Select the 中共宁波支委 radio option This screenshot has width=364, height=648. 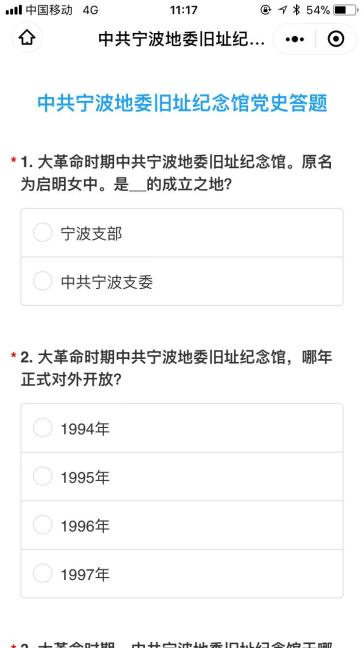tap(182, 281)
